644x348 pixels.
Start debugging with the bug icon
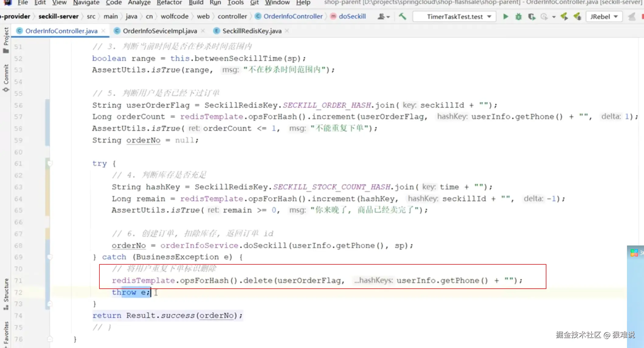(x=518, y=16)
